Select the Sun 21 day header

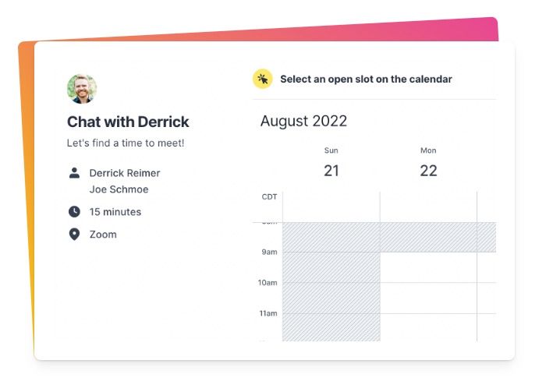click(331, 163)
